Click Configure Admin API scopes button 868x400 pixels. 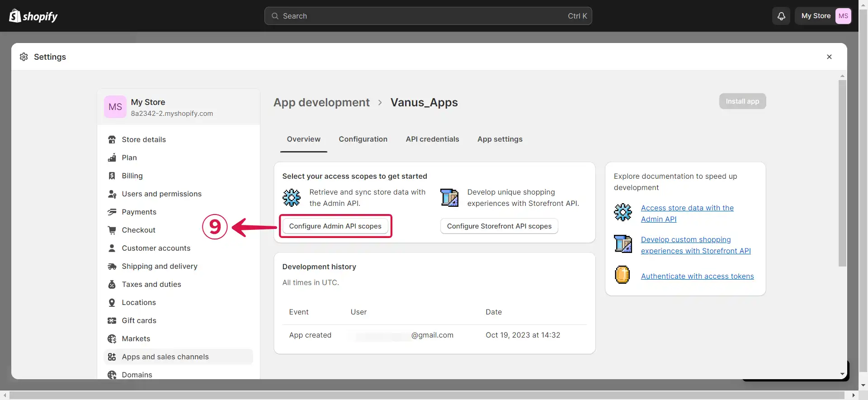(x=335, y=226)
